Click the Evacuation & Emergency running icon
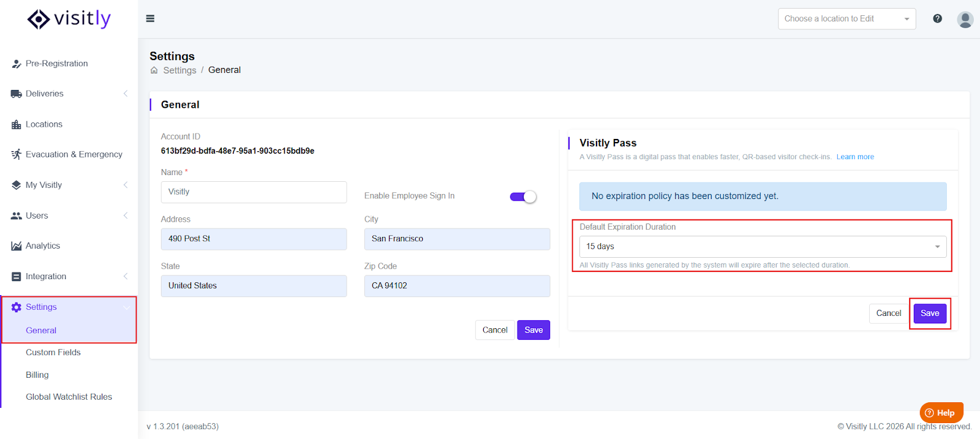 [x=17, y=154]
